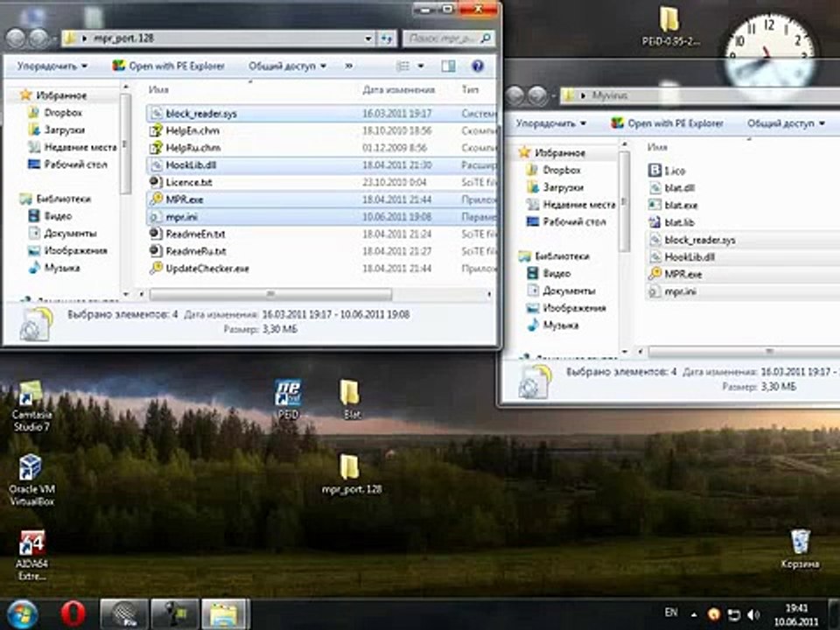Click Back button in mpr_port window
840x630 pixels.
point(15,38)
